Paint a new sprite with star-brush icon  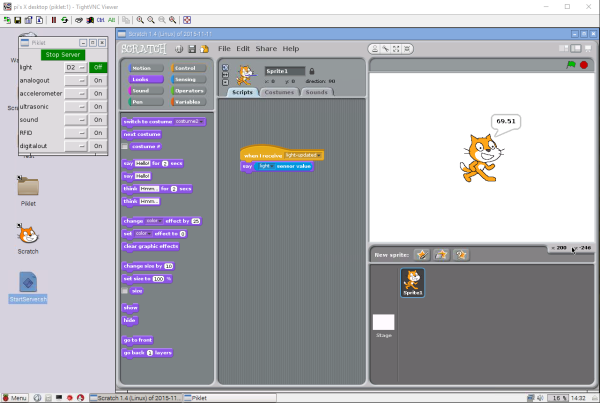tap(422, 255)
